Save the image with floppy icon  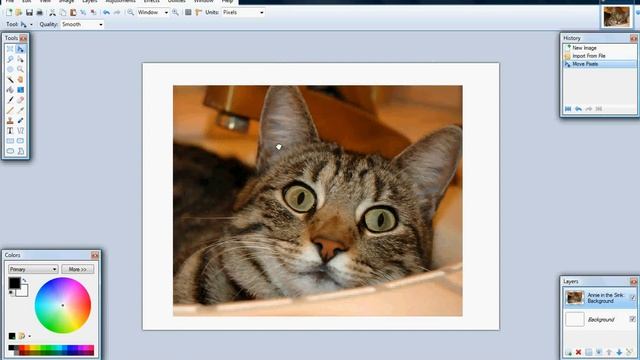tap(29, 13)
